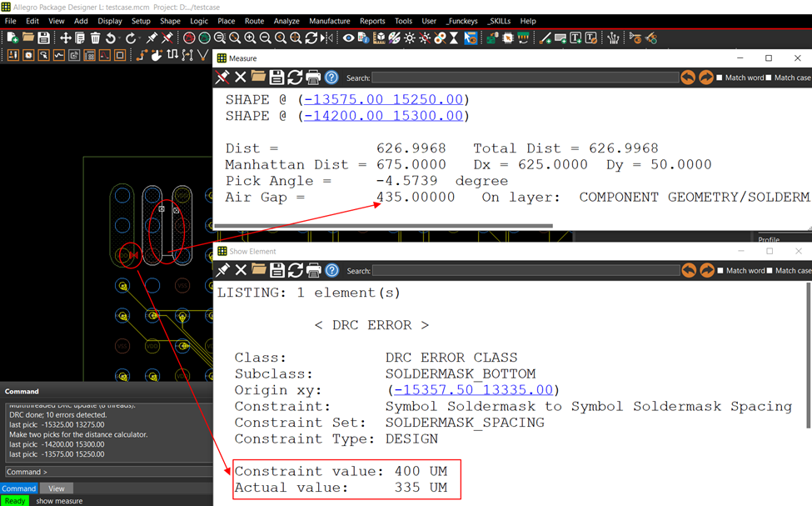Viewport: 812px width, 506px height.
Task: Select the Move tool four-arrow icon
Action: pyautogui.click(x=66, y=38)
